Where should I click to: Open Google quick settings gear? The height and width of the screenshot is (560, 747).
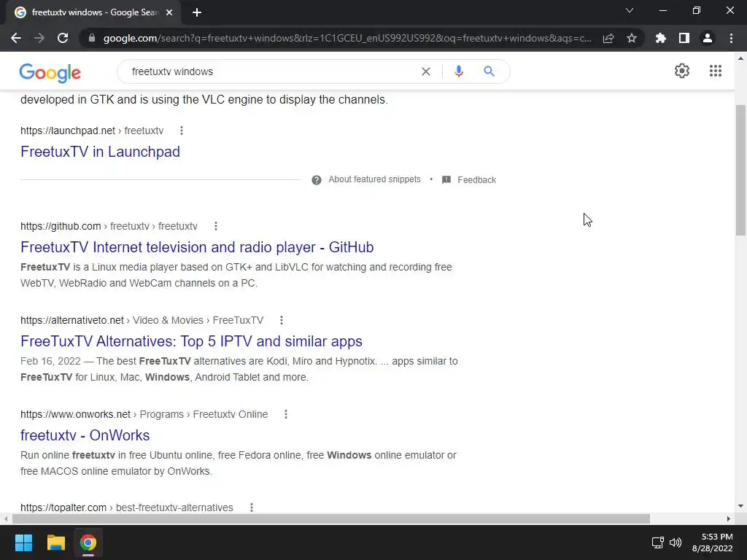click(x=682, y=71)
